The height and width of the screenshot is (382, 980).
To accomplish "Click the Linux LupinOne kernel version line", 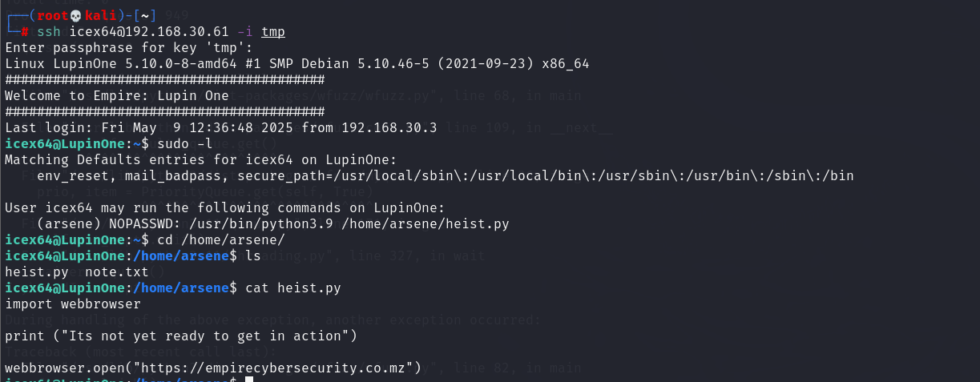I will click(296, 63).
